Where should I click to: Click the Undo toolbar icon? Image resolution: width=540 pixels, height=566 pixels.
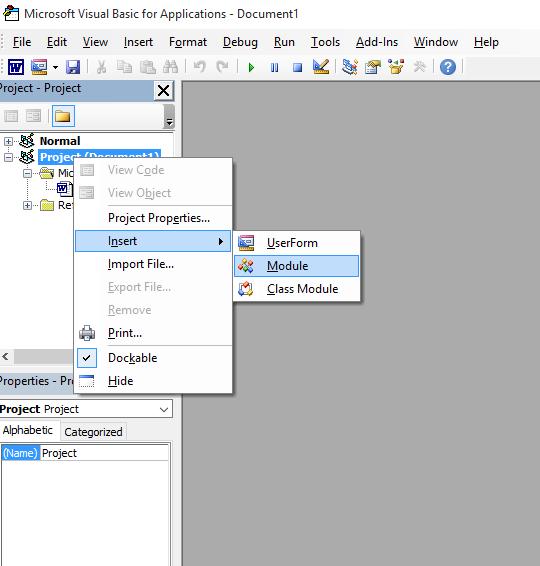coord(200,67)
